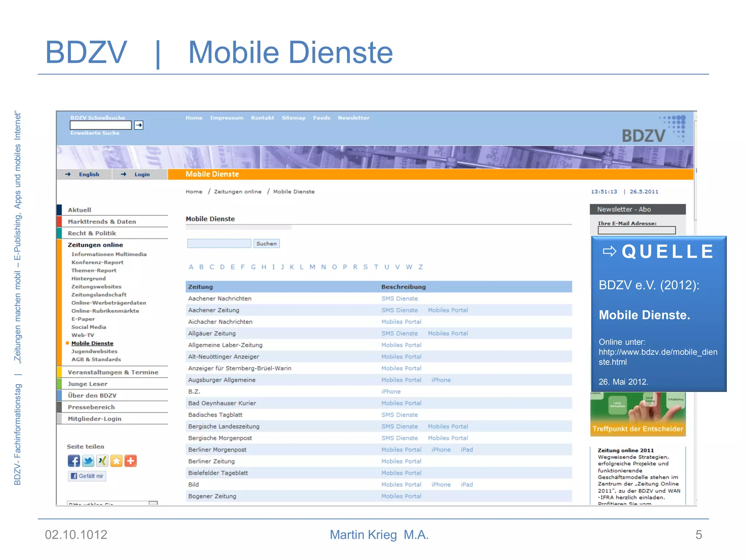Open Mobiles Portal for Aachener Zeitung
747x560 pixels.
pyautogui.click(x=448, y=310)
